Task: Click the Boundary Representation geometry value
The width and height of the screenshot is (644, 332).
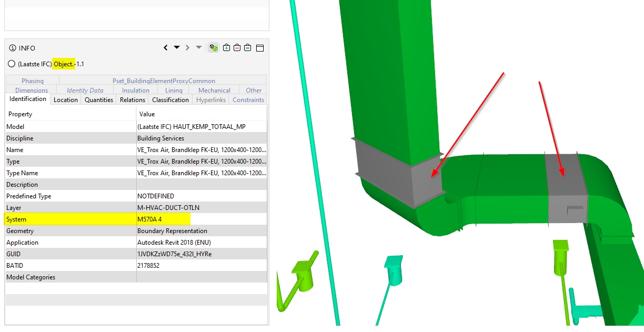Action: tap(172, 231)
